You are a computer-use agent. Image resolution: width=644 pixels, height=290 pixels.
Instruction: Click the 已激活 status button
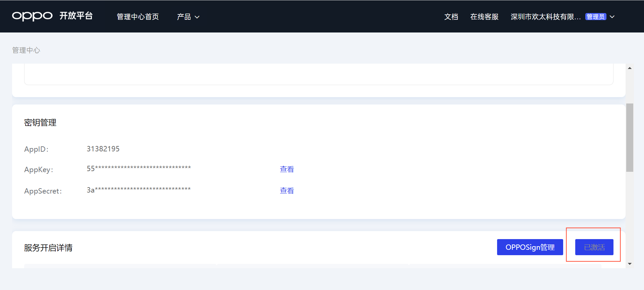(594, 247)
